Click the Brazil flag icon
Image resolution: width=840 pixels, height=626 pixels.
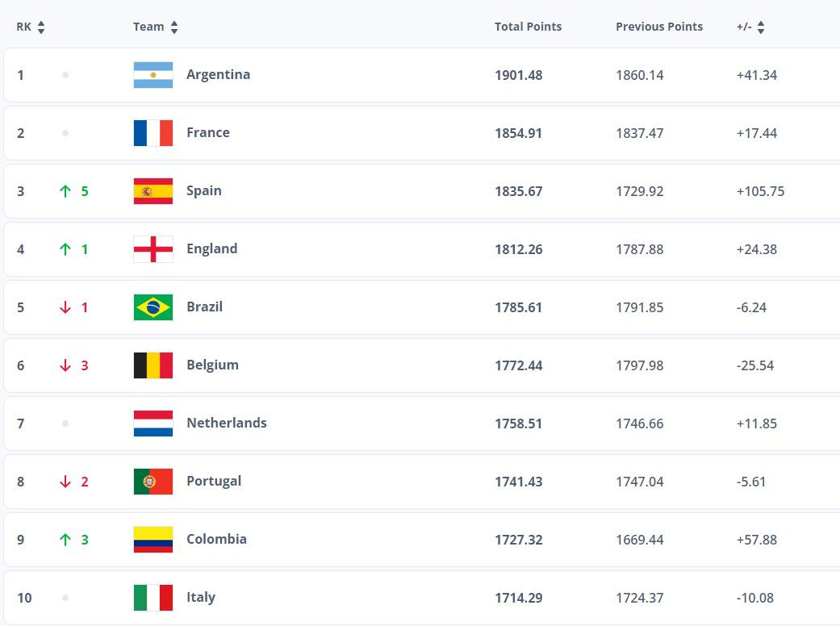point(153,307)
